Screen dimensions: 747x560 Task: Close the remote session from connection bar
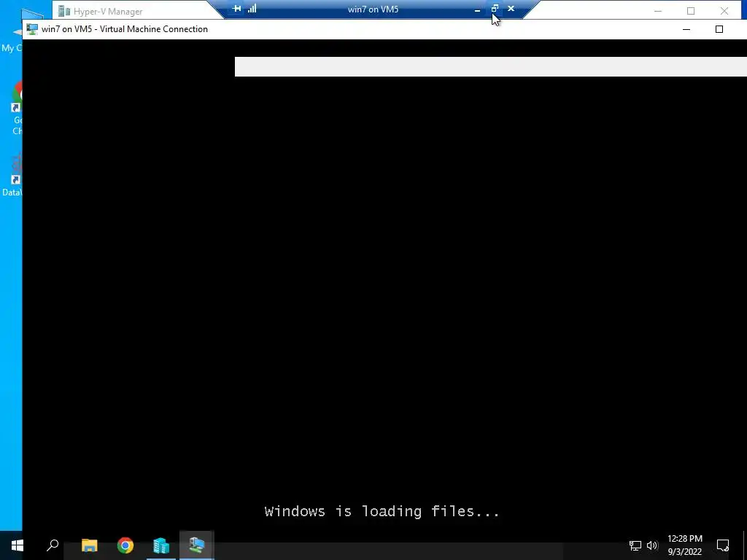tap(511, 9)
